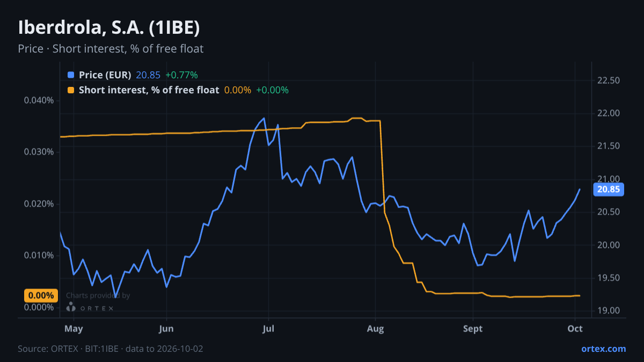
Task: Click the 20.85 price value in legend
Action: tap(148, 75)
